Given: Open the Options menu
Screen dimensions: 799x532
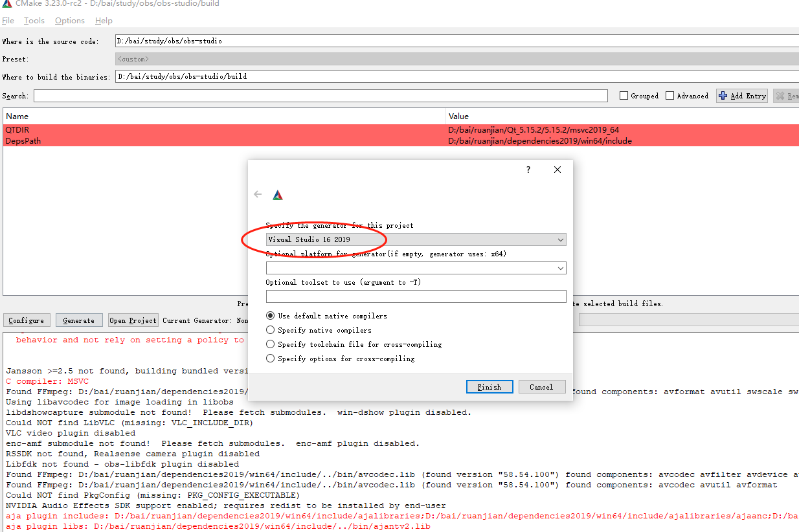Looking at the screenshot, I should [70, 21].
